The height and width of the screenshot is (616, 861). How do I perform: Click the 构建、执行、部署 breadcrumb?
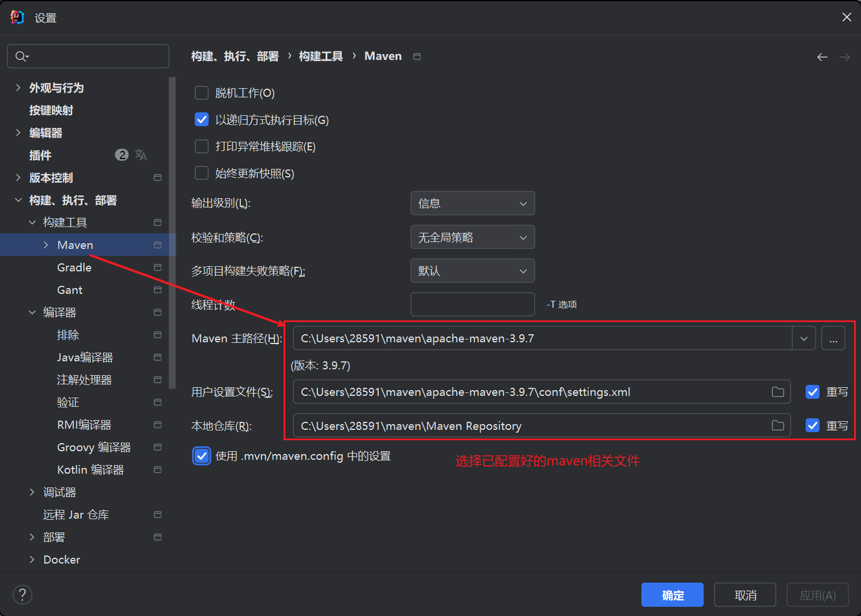point(235,56)
